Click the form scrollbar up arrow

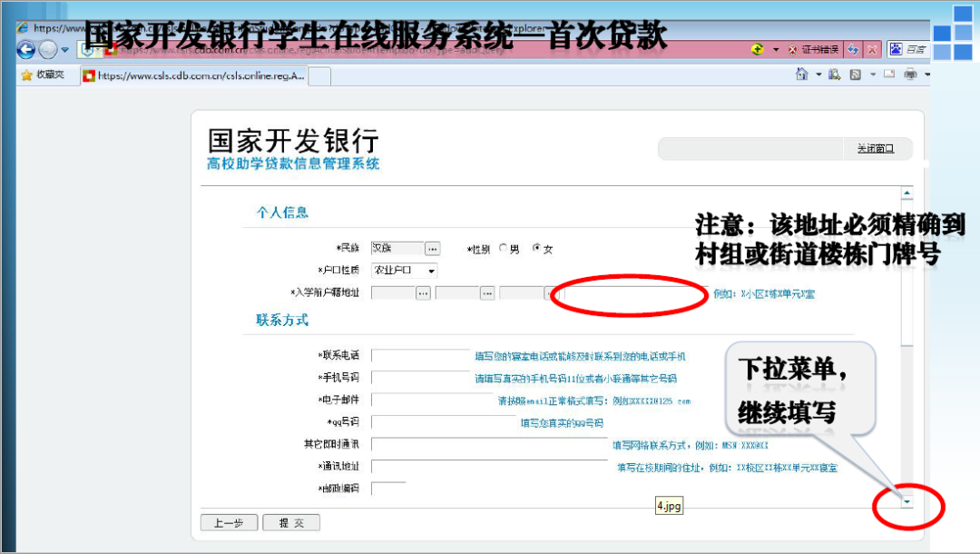pos(906,193)
